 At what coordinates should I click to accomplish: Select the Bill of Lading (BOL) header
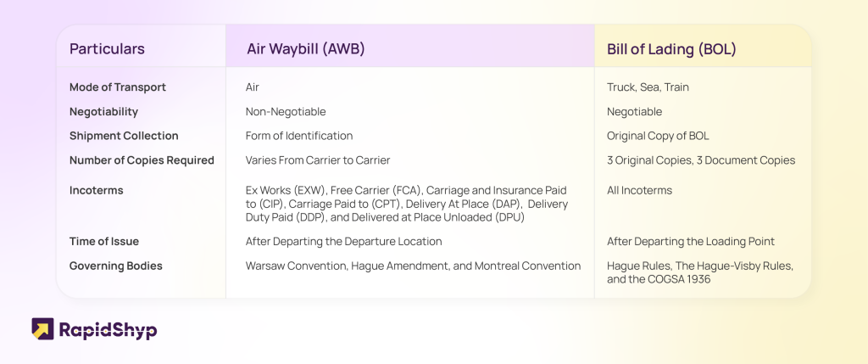coord(671,48)
